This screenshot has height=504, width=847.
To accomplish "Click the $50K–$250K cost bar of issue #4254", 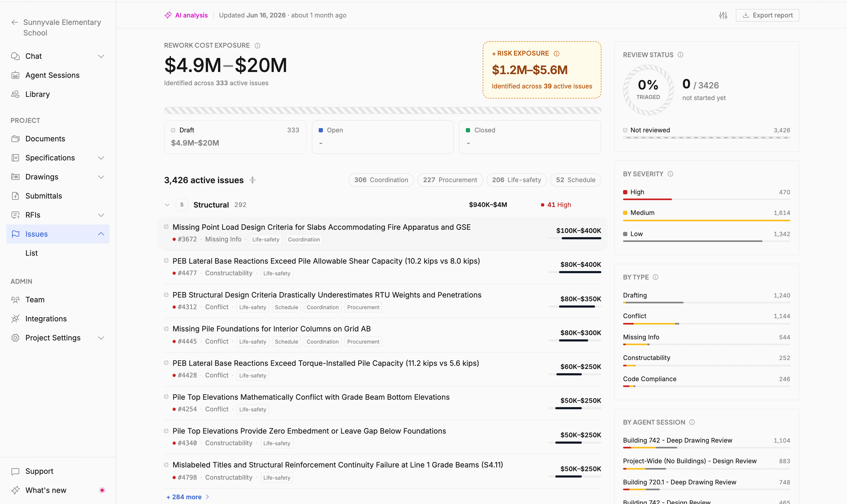I will [575, 408].
